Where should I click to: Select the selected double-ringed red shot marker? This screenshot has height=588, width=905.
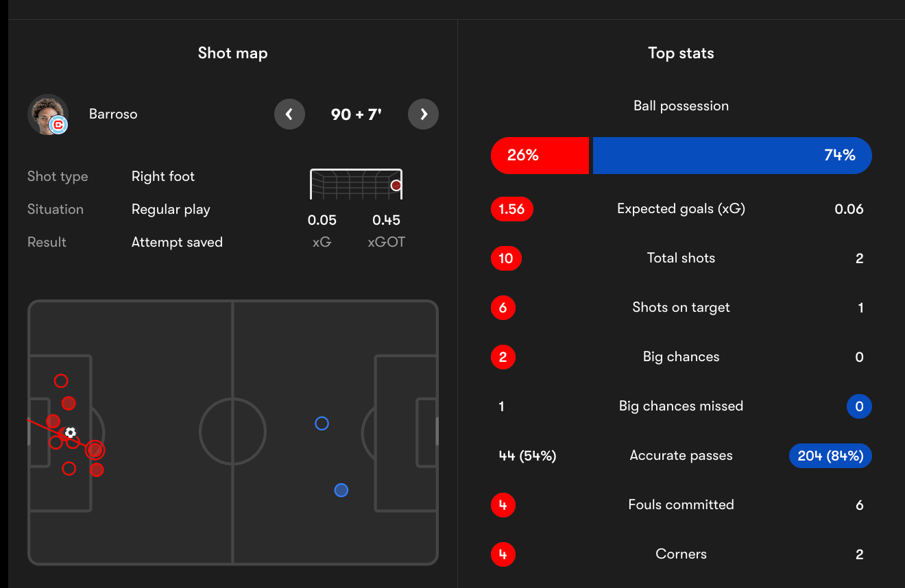[x=95, y=450]
